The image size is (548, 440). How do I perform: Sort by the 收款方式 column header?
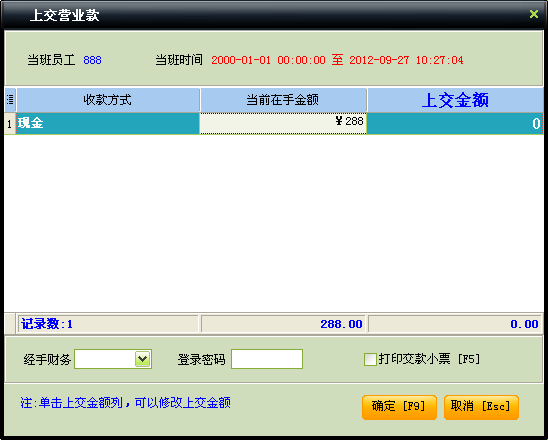(108, 100)
